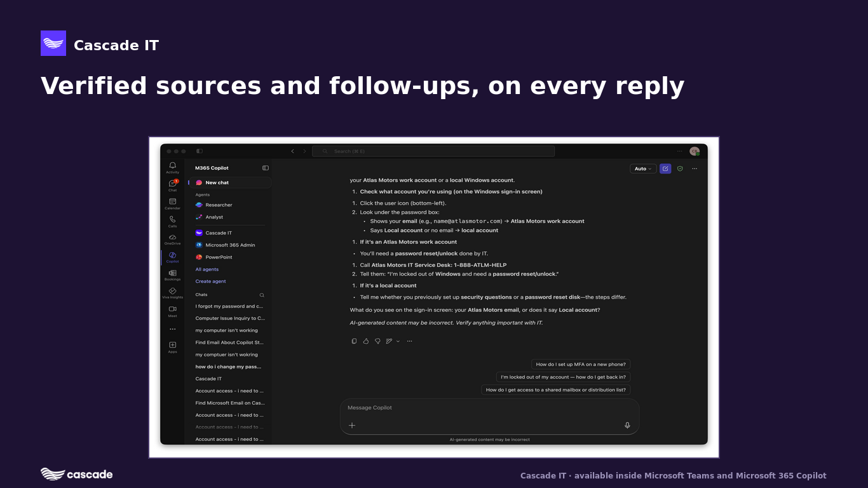The image size is (868, 488).
Task: Open the Apps store button
Action: 172,347
